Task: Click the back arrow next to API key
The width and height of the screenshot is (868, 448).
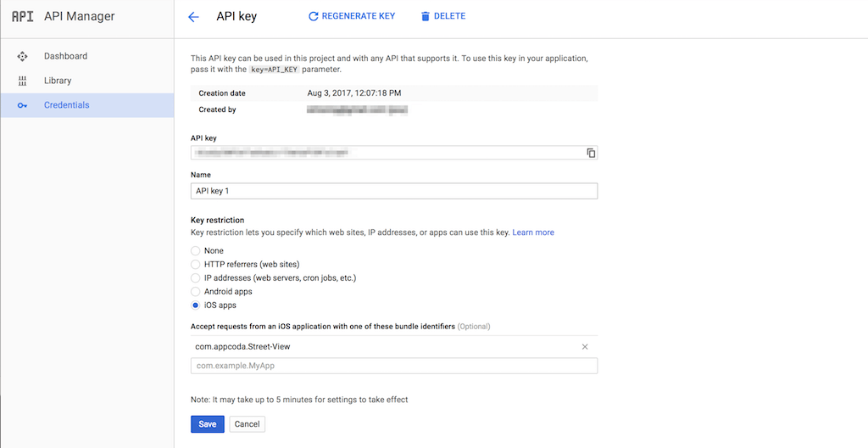Action: 193,17
